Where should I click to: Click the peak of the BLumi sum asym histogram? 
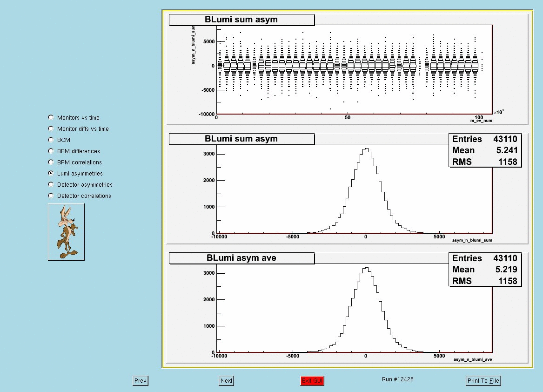pos(366,149)
